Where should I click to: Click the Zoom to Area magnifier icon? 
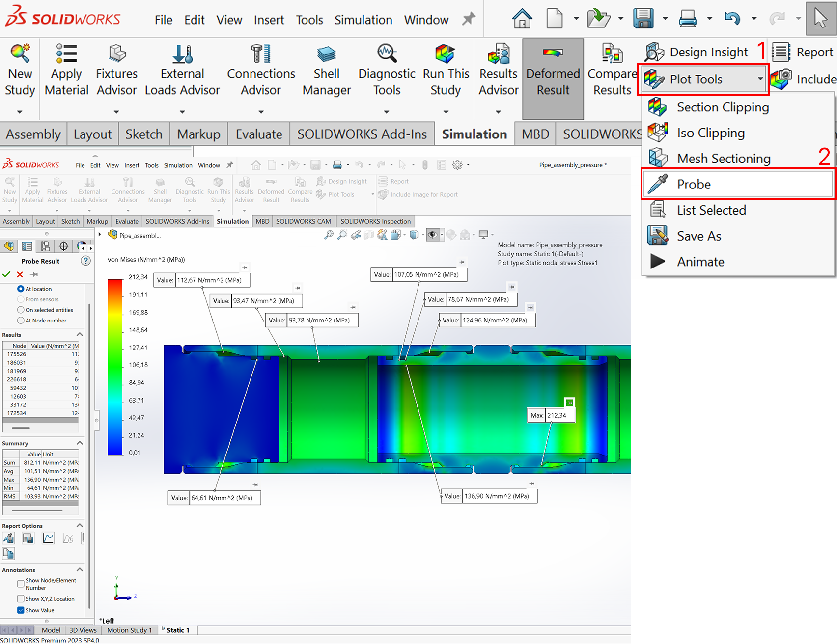click(x=342, y=235)
